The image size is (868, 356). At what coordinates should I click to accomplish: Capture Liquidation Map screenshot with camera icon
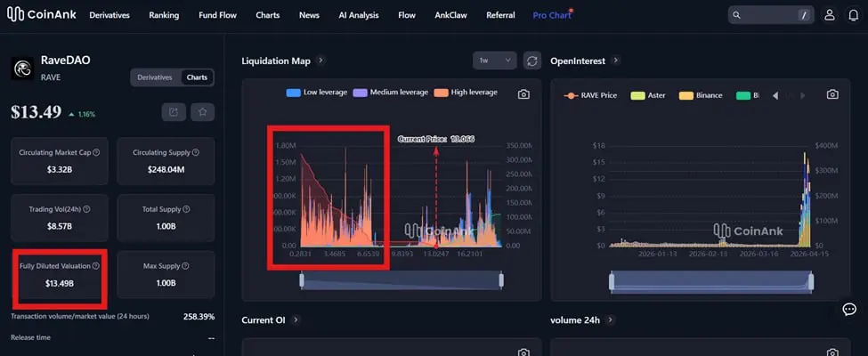523,94
